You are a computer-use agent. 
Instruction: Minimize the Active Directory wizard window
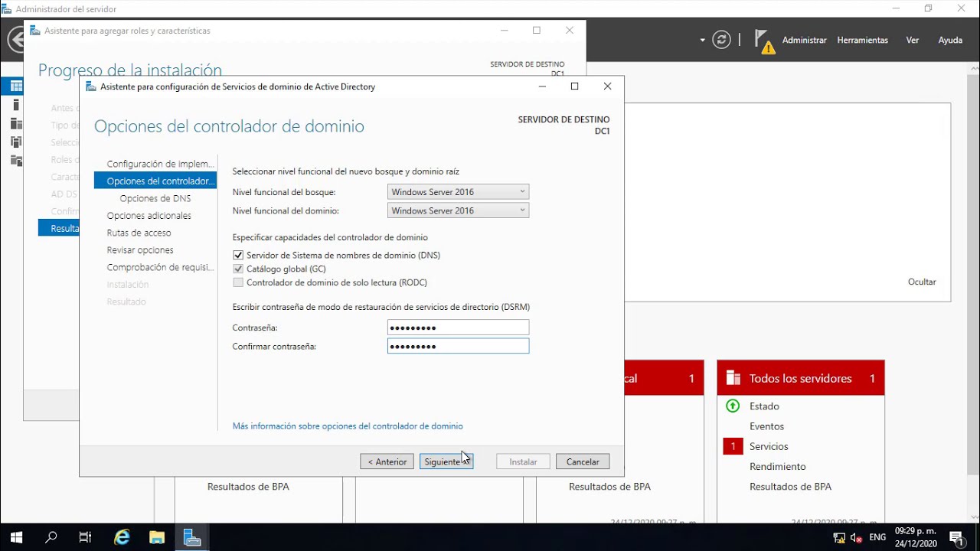click(x=542, y=86)
